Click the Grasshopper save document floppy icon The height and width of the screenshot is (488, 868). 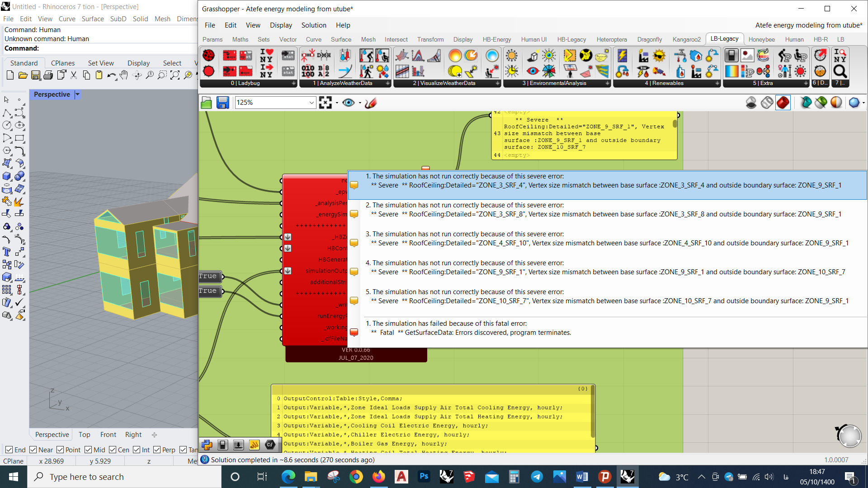point(222,103)
